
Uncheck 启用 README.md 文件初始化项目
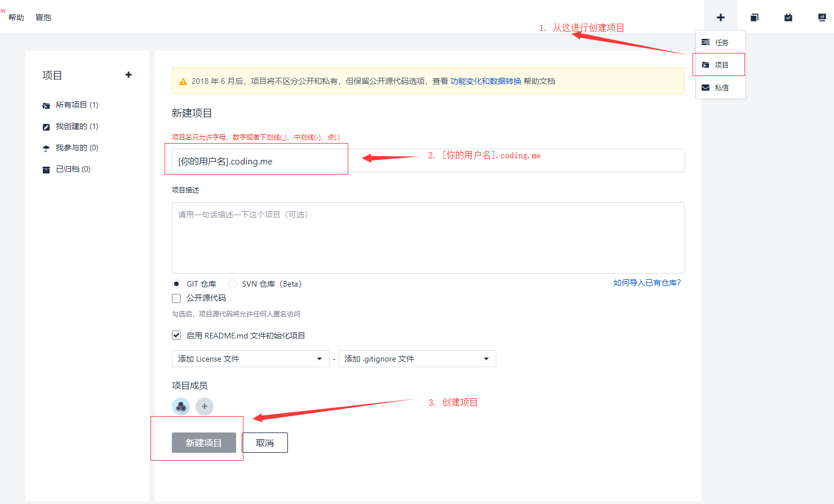pyautogui.click(x=176, y=334)
